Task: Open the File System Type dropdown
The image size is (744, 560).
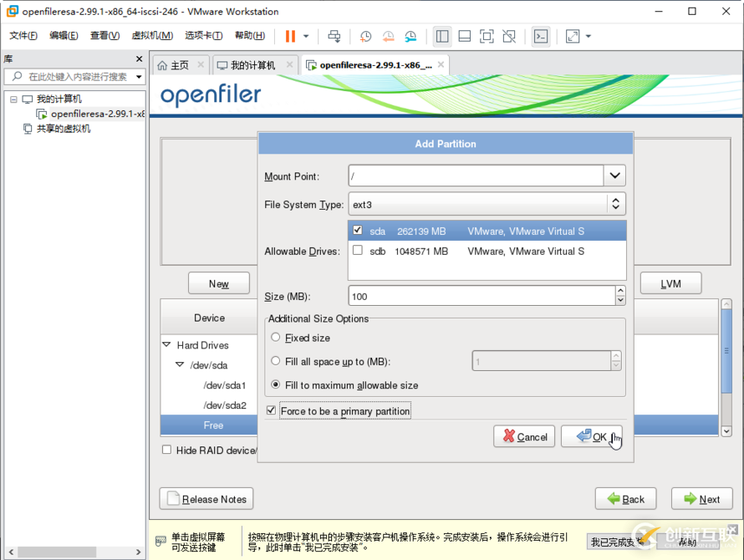Action: (x=615, y=204)
